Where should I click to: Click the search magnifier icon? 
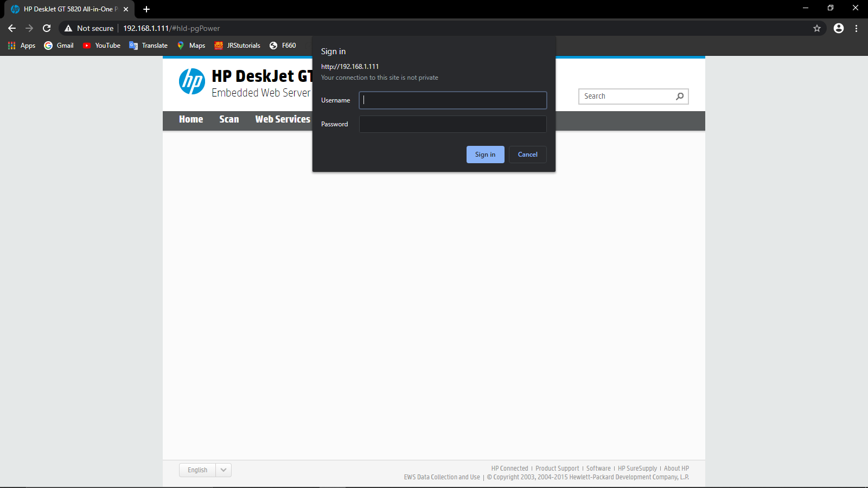679,96
